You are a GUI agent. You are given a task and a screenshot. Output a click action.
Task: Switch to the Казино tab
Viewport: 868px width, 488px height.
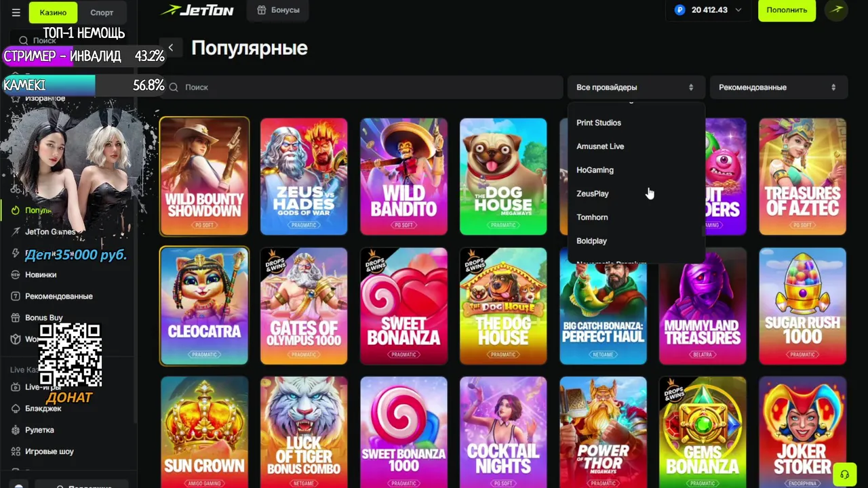click(x=53, y=12)
